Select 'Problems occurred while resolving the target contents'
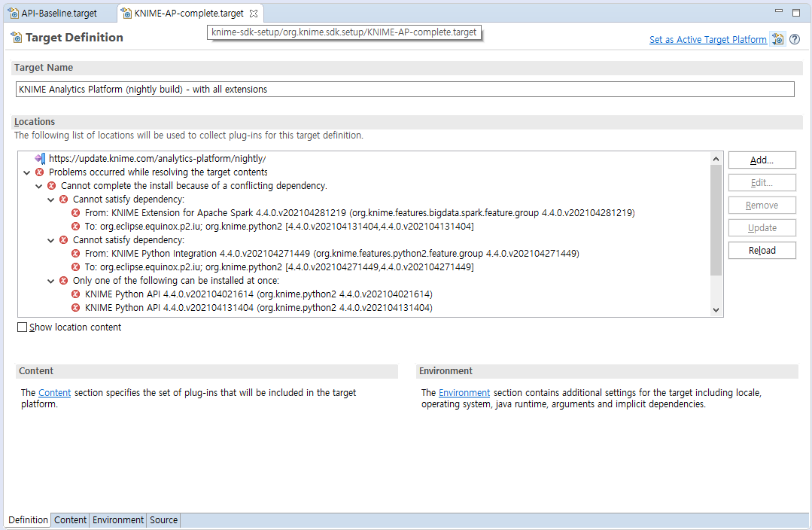The height and width of the screenshot is (530, 812). click(x=158, y=172)
